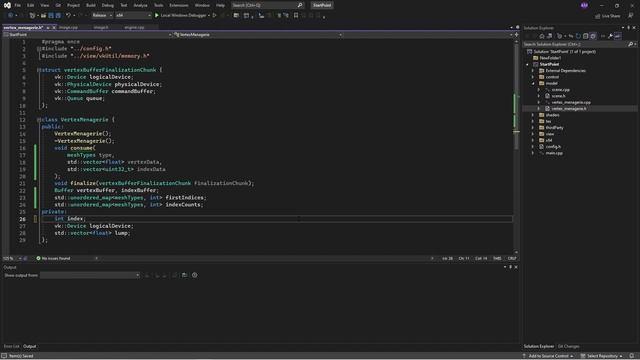The height and width of the screenshot is (360, 640).
Task: Select the NewFolder1 item
Action: click(550, 58)
